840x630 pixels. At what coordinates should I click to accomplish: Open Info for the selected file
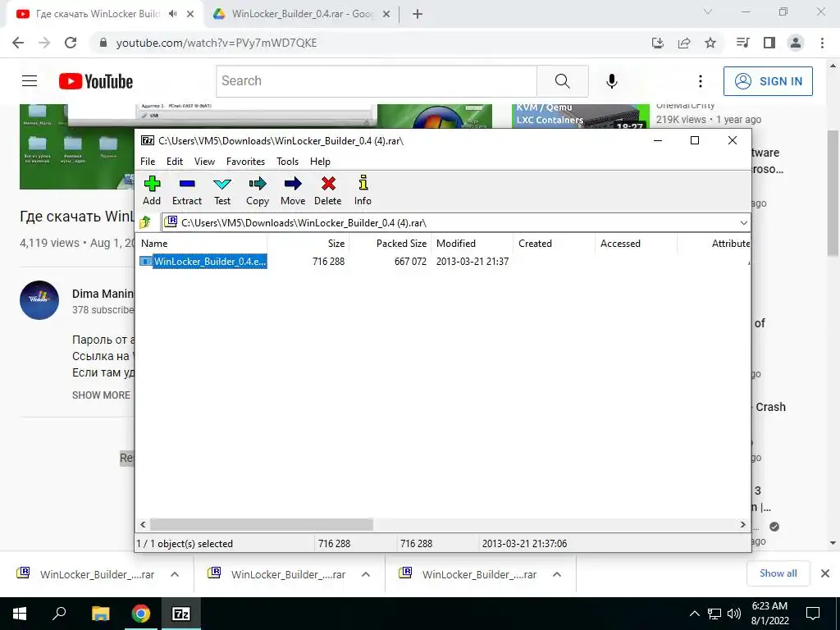tap(363, 190)
